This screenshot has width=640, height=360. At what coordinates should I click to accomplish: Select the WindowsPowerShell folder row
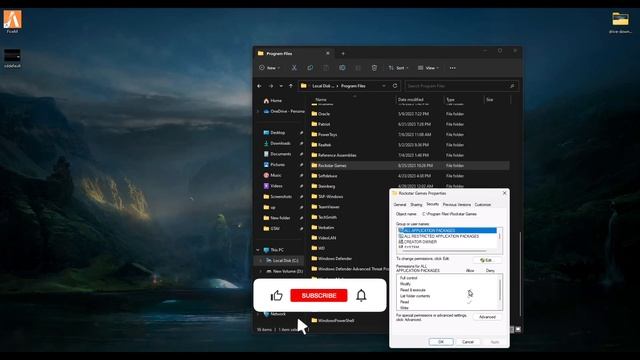[x=349, y=320]
